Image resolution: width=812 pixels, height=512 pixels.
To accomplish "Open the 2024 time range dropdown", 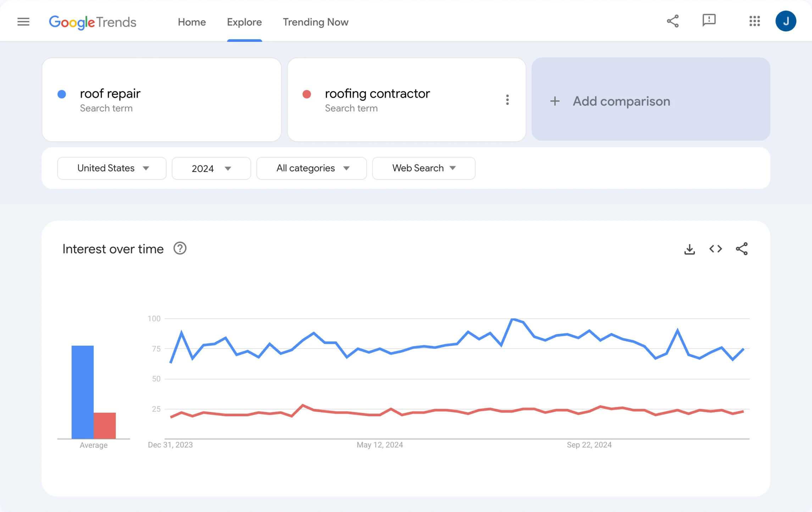I will tap(211, 168).
